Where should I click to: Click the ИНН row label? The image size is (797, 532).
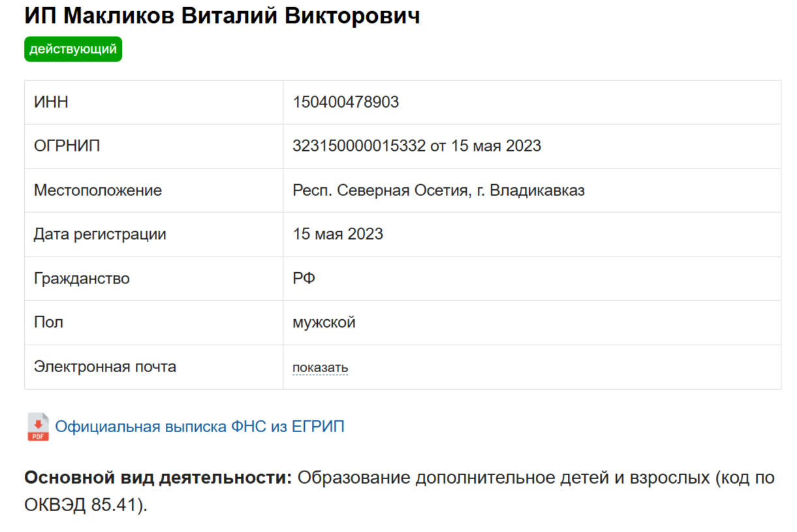tap(51, 102)
